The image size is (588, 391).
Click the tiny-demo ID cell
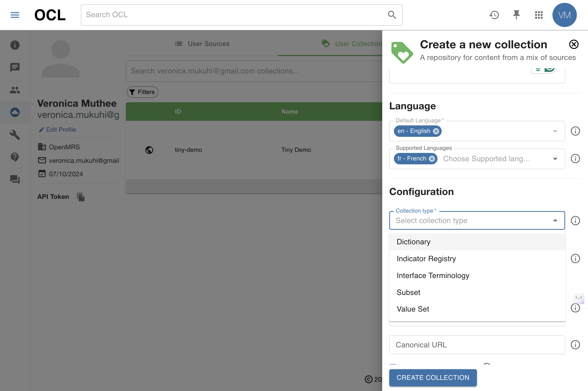[x=188, y=150]
